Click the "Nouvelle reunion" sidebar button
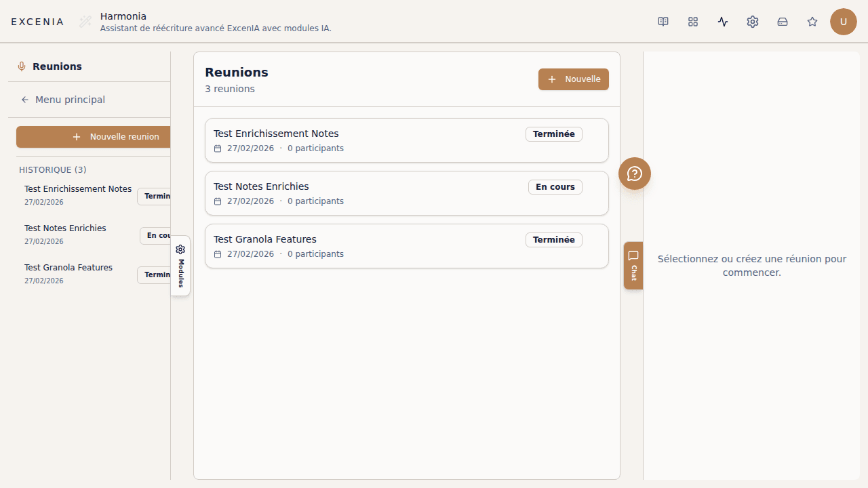The image size is (868, 488). (94, 137)
